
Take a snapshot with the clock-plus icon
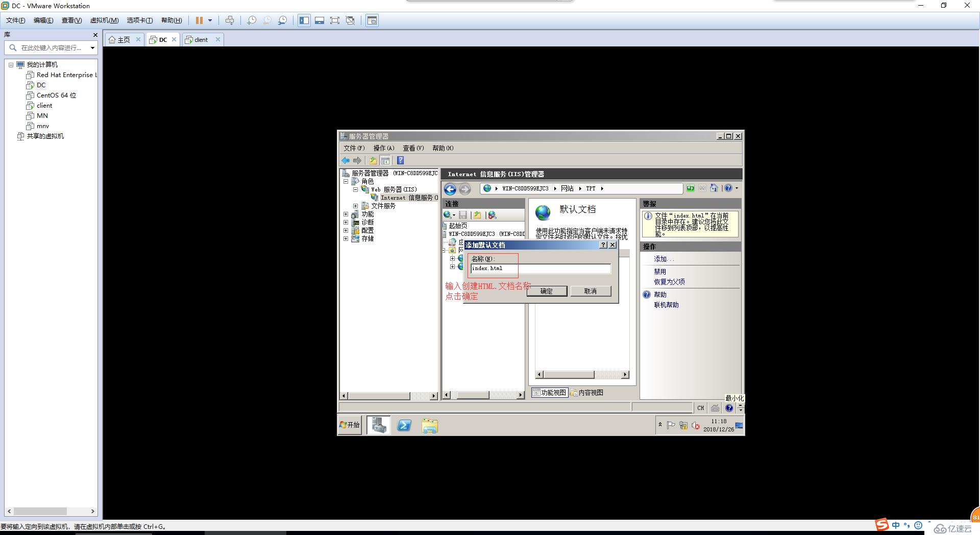tap(252, 20)
